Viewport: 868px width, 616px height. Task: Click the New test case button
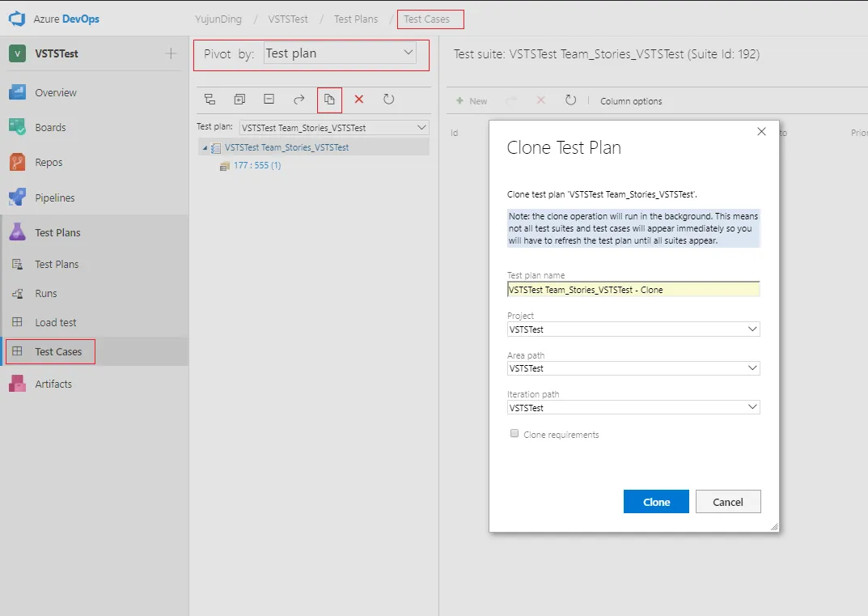tap(471, 101)
